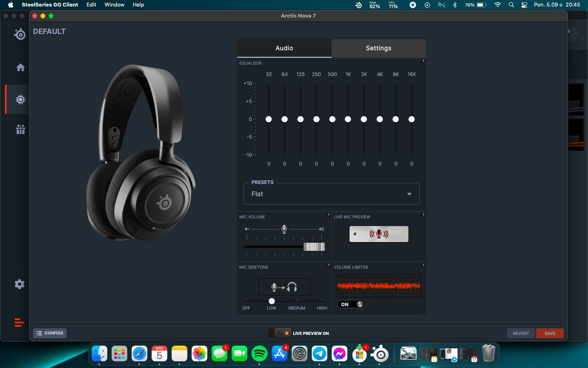Click the 16K equalizer slider knob
Screen dimensions: 588x368
pos(412,119)
